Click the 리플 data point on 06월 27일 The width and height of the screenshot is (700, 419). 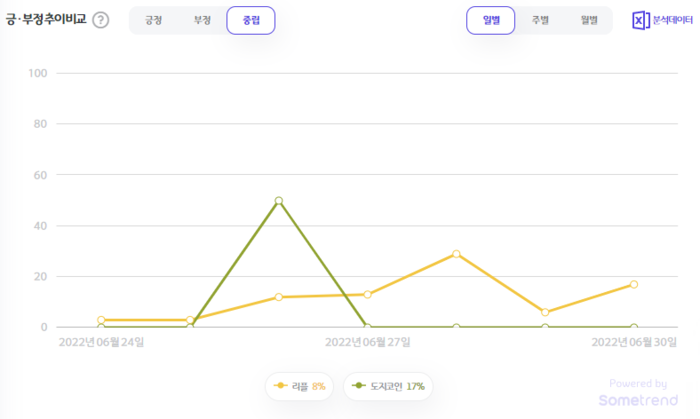click(x=367, y=294)
